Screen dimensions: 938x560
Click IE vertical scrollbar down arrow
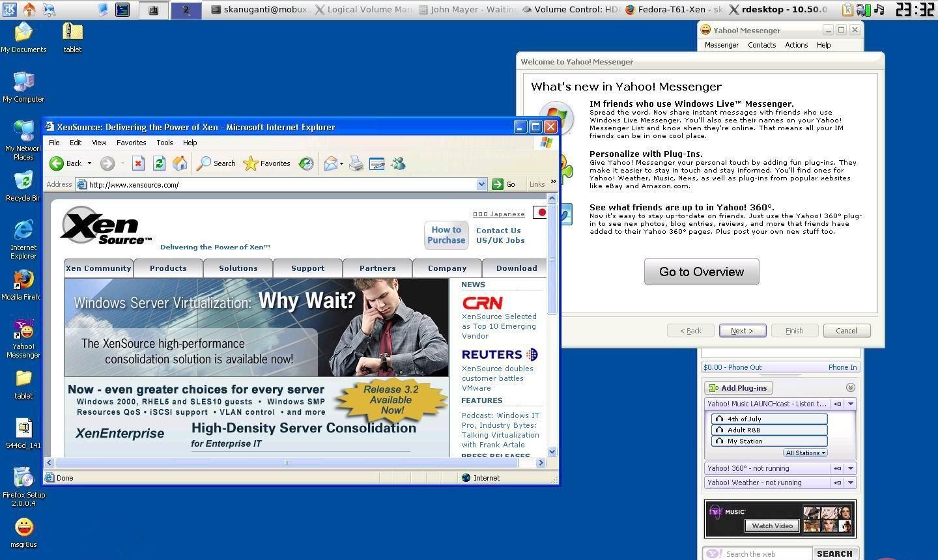[552, 451]
